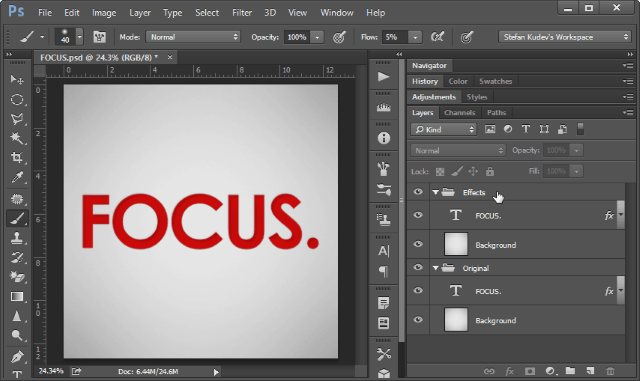Hide the FOCUS. layer in Effects group
Screen dimensions: 640x381
[x=418, y=215]
